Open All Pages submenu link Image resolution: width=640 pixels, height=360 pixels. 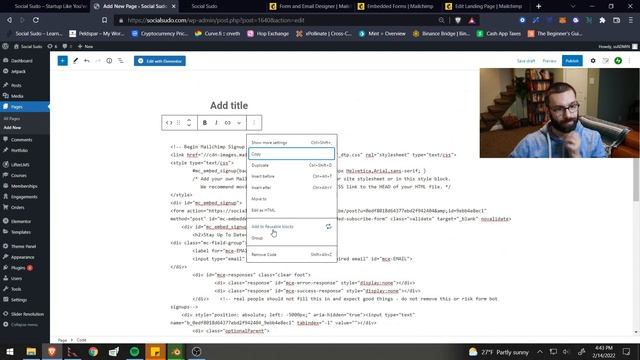pyautogui.click(x=11, y=118)
